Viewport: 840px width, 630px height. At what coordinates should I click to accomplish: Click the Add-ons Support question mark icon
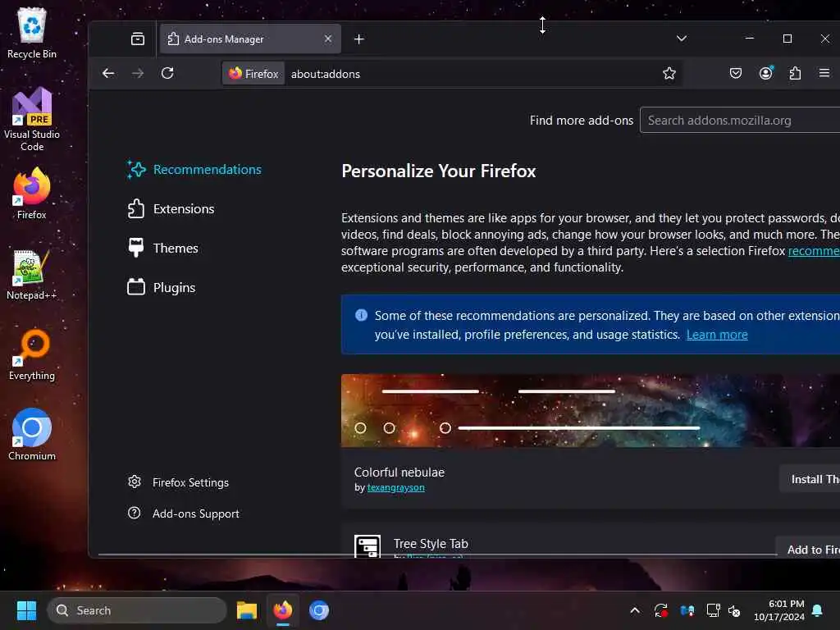tap(135, 514)
